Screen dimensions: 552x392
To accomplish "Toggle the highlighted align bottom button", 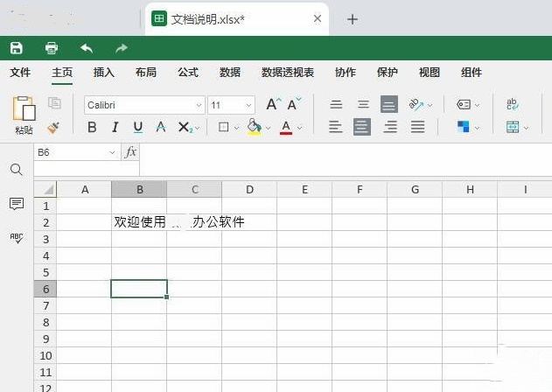I will pos(389,104).
